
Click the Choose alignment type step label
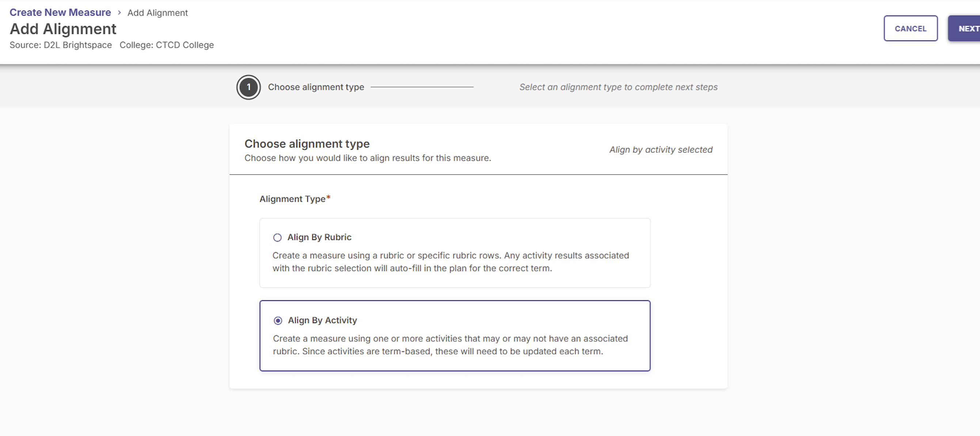click(x=316, y=87)
